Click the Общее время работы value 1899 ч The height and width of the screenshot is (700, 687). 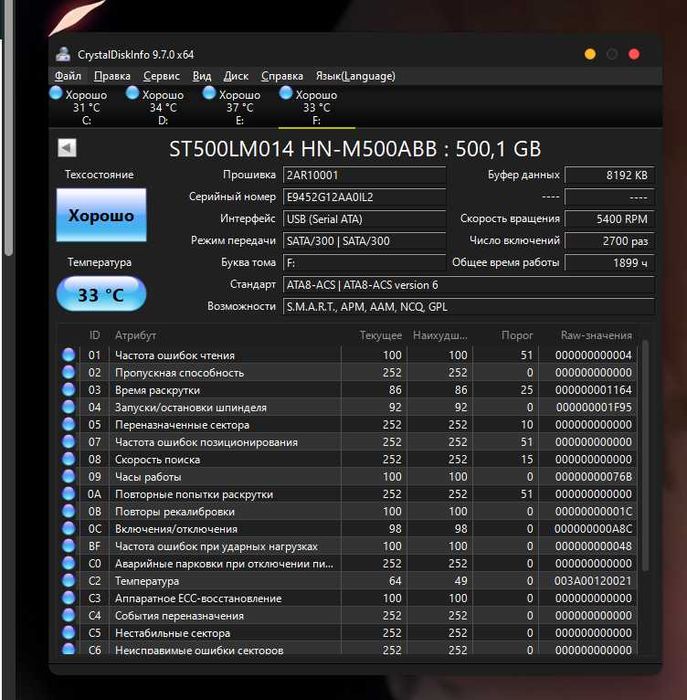(609, 263)
